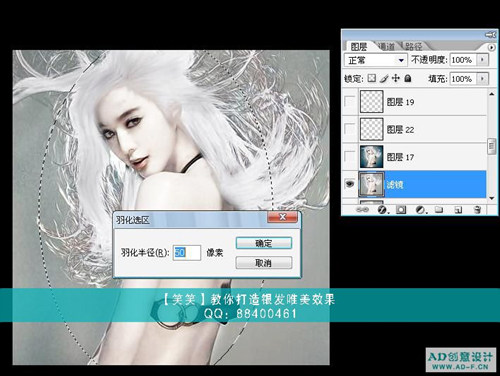Select 图层 17 thumbnail
The width and height of the screenshot is (500, 376).
tap(371, 156)
